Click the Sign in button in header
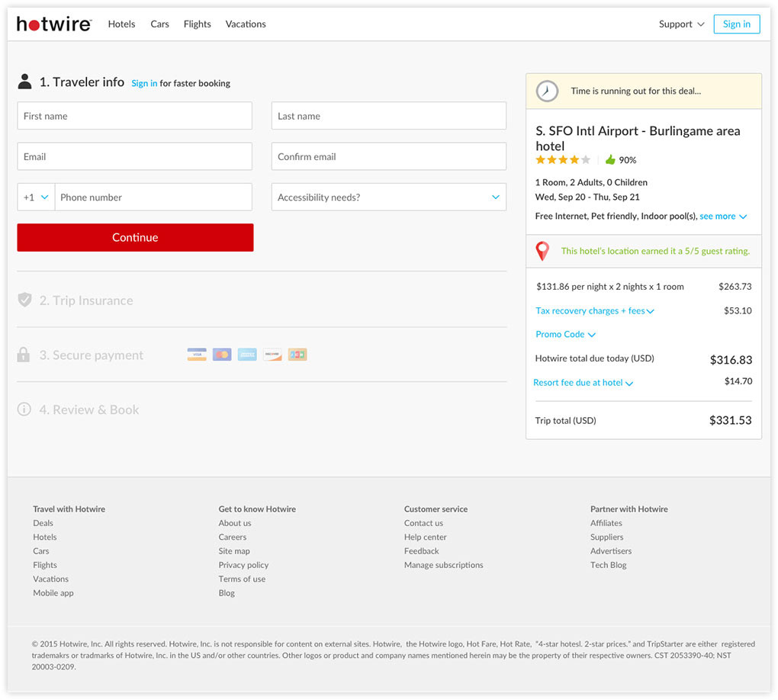 [x=736, y=24]
